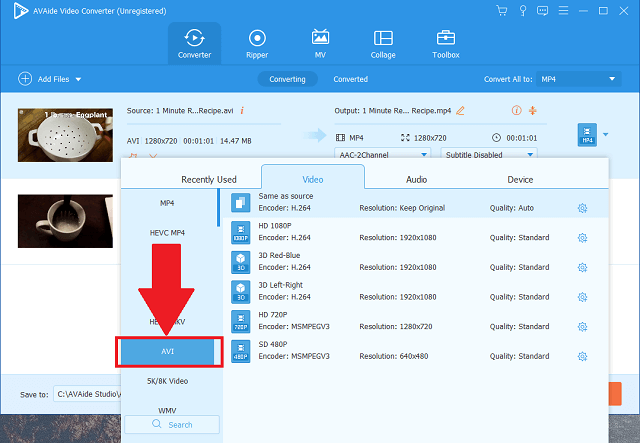Click the register key icon
The width and height of the screenshot is (640, 443).
[522, 11]
